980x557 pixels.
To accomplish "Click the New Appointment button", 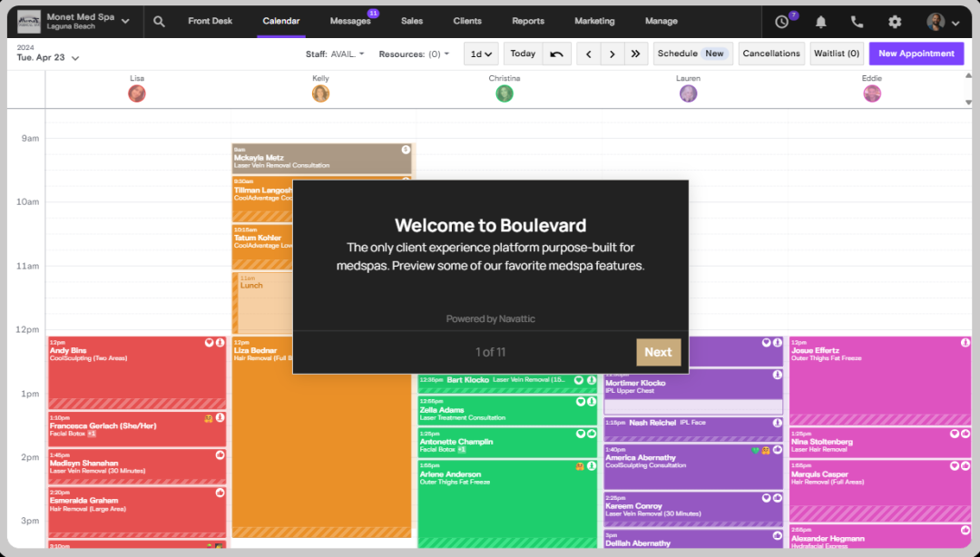I will click(x=916, y=54).
